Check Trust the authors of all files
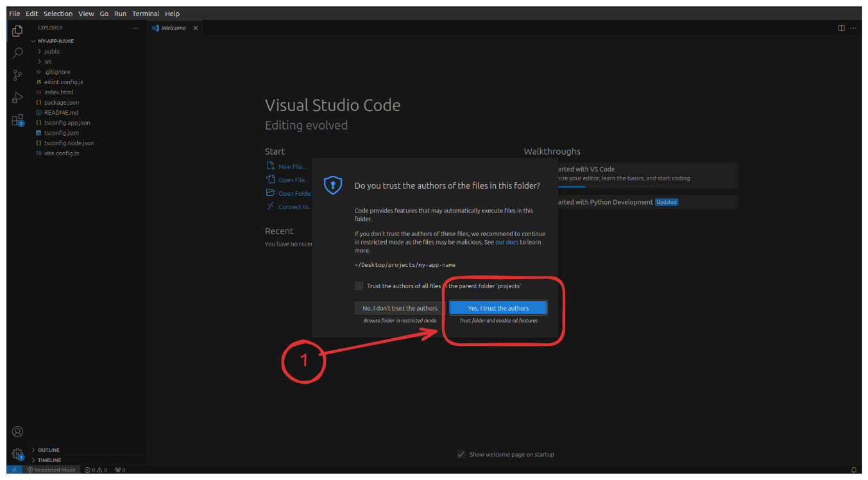The image size is (868, 480). coord(359,286)
